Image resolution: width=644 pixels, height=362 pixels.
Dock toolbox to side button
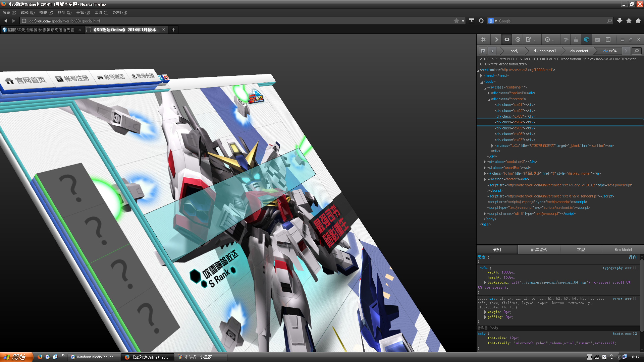[623, 40]
